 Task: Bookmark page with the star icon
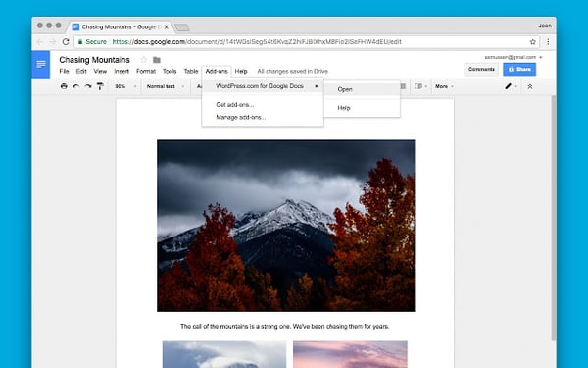point(532,41)
